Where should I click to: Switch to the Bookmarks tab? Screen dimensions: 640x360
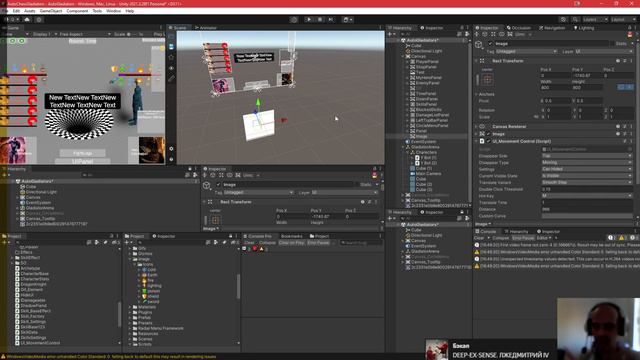tap(291, 236)
